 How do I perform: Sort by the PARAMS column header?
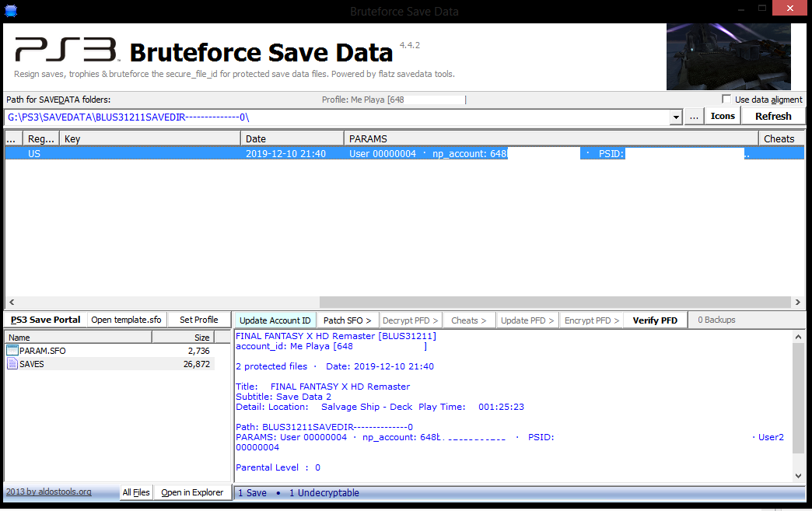[551, 138]
